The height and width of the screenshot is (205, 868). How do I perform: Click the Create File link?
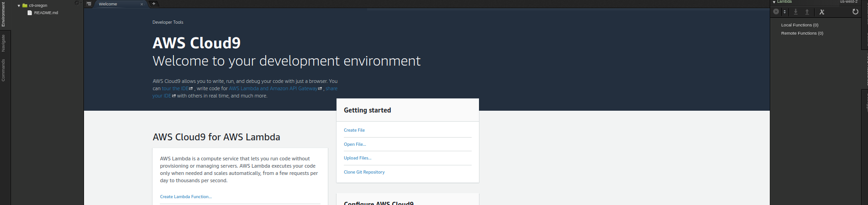click(x=354, y=130)
